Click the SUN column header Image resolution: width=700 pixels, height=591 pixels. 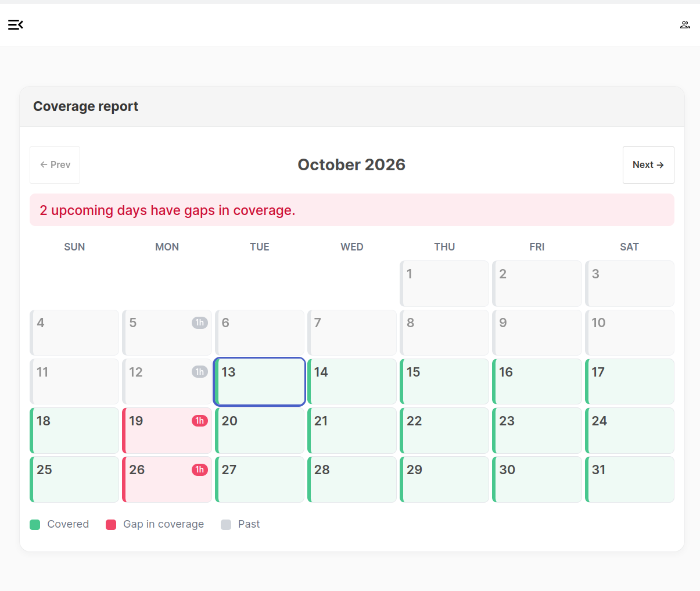tap(74, 247)
